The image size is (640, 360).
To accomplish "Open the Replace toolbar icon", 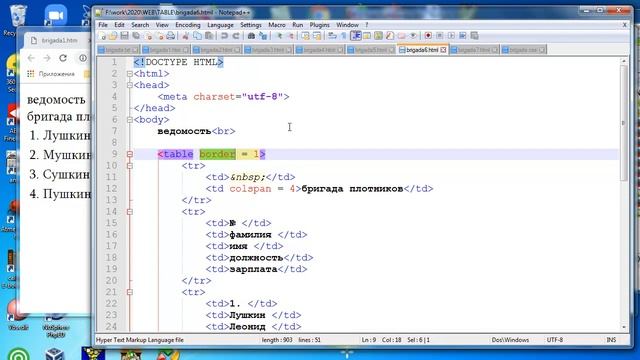I will pyautogui.click(x=262, y=36).
